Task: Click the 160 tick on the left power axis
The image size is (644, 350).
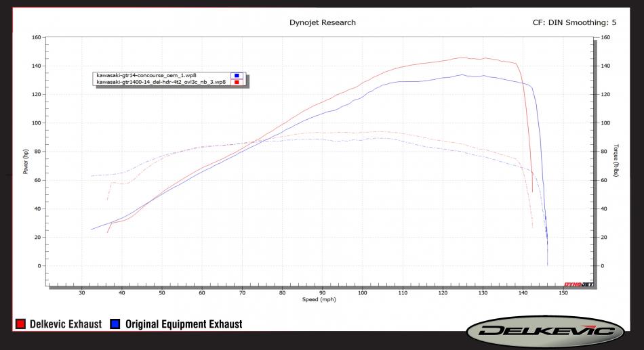Action: (36, 37)
